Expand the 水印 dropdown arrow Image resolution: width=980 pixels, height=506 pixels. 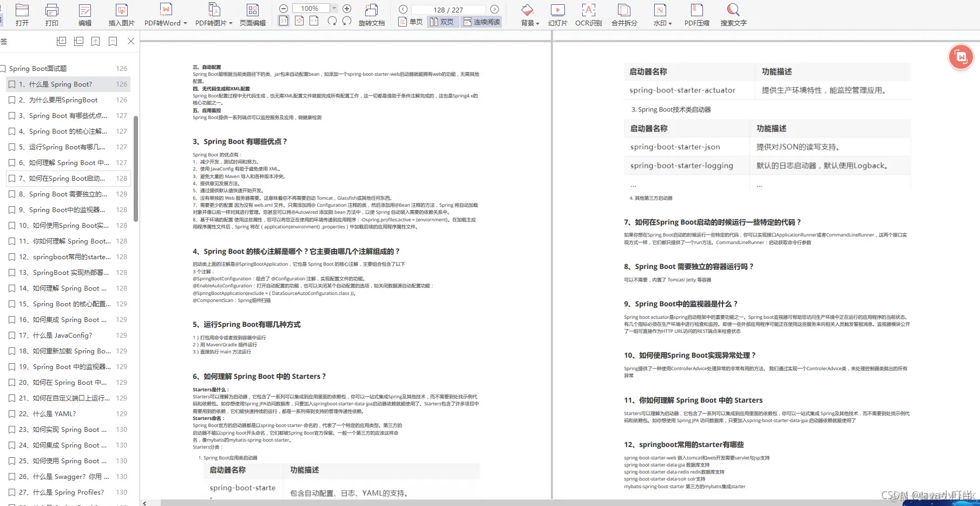coord(670,23)
